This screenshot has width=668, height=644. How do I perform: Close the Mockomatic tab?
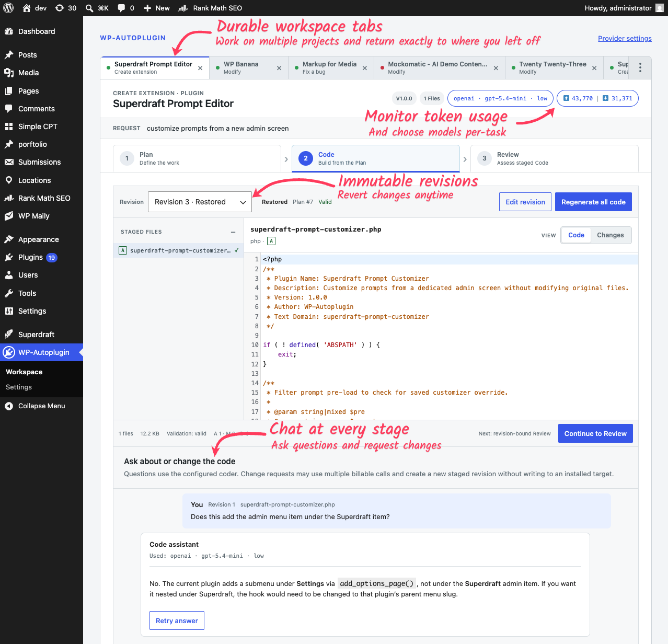tap(496, 68)
